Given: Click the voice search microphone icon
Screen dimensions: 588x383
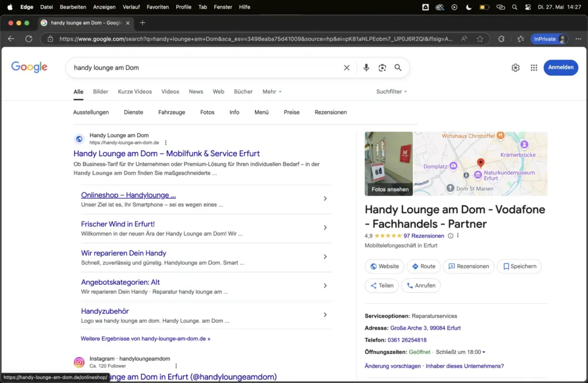Looking at the screenshot, I should click(x=366, y=68).
